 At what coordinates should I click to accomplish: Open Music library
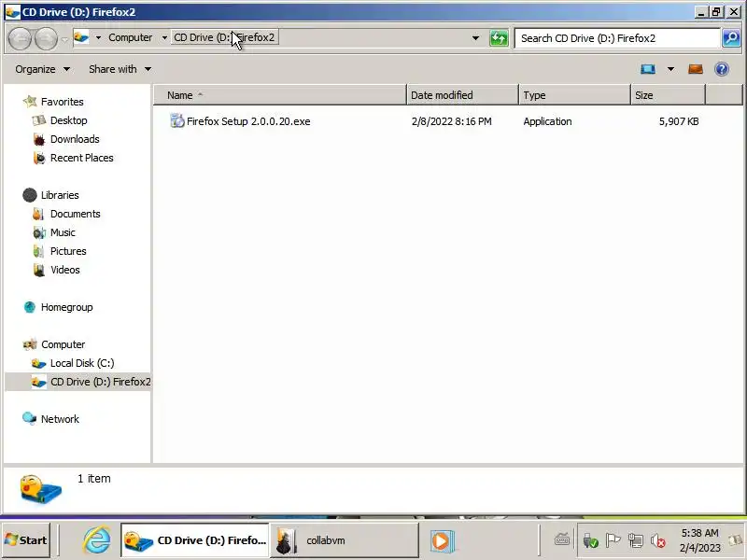pos(63,232)
